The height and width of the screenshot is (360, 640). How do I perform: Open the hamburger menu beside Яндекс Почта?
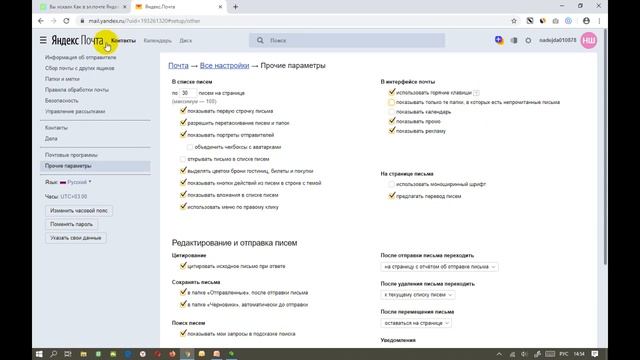coord(43,40)
